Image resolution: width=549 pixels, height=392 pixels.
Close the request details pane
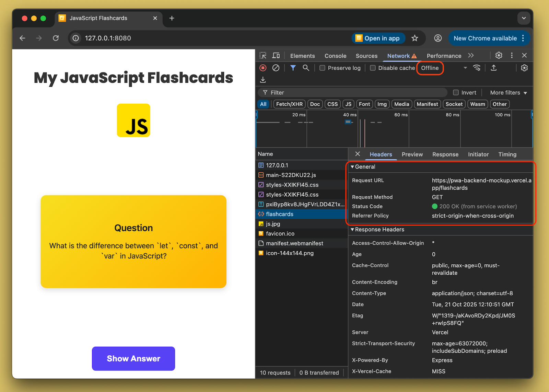pyautogui.click(x=358, y=154)
